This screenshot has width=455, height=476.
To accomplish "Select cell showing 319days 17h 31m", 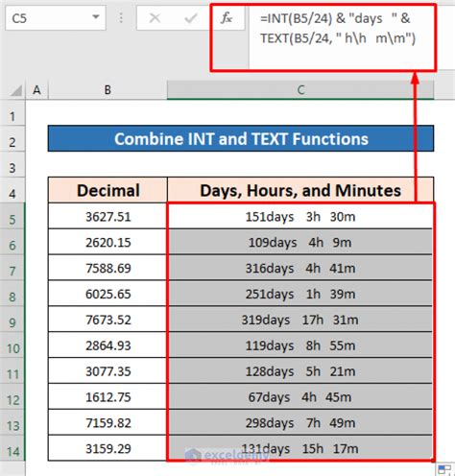I will tap(300, 320).
